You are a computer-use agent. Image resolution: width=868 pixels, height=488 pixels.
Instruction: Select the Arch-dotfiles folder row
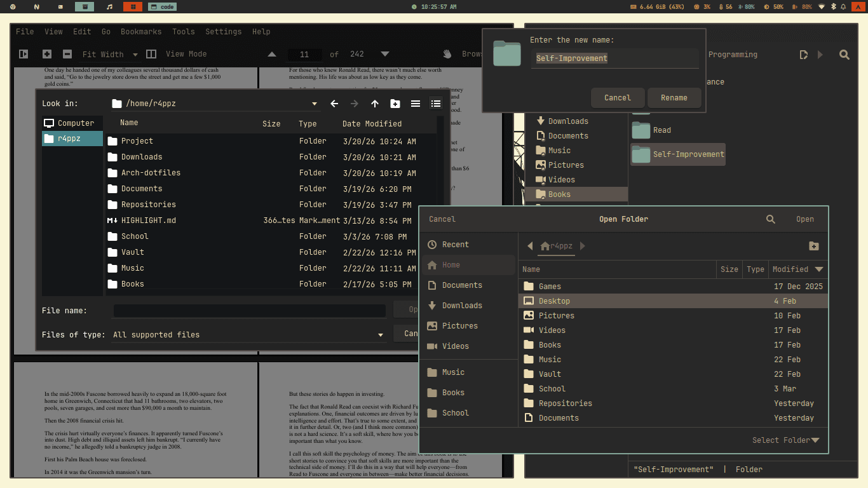271,173
